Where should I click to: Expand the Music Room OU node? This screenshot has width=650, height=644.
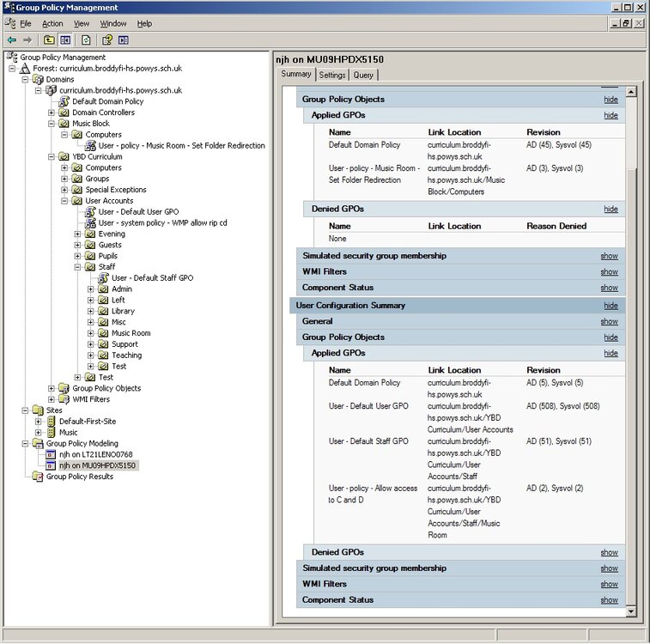click(x=91, y=333)
